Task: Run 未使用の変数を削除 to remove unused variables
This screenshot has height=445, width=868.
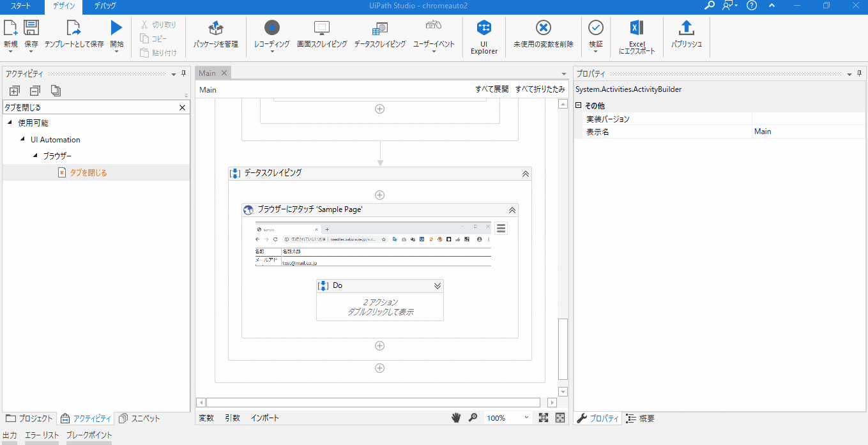Action: pos(543,36)
